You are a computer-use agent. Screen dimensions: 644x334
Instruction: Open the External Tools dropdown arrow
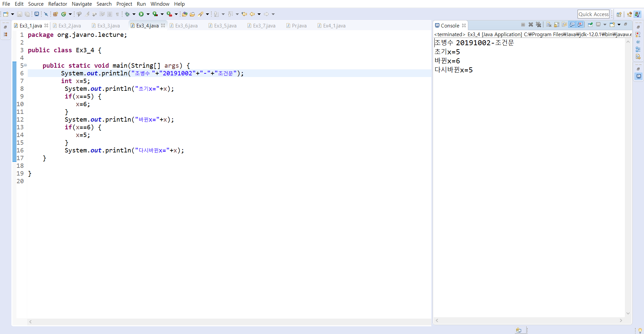pyautogui.click(x=176, y=14)
